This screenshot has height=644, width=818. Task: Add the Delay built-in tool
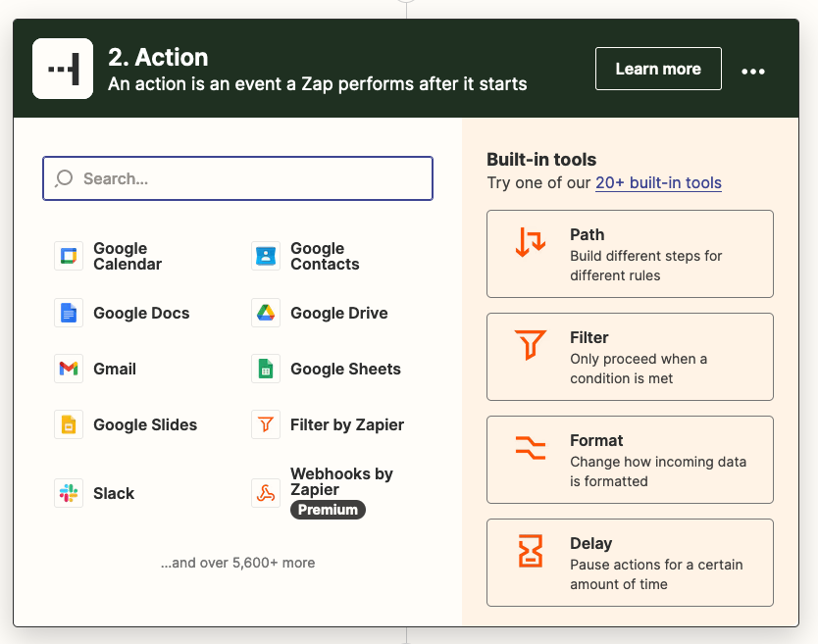coord(630,563)
